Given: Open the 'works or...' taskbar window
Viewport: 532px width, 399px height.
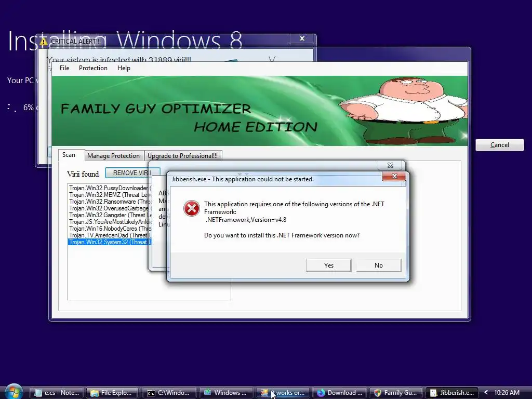Looking at the screenshot, I should (283, 393).
